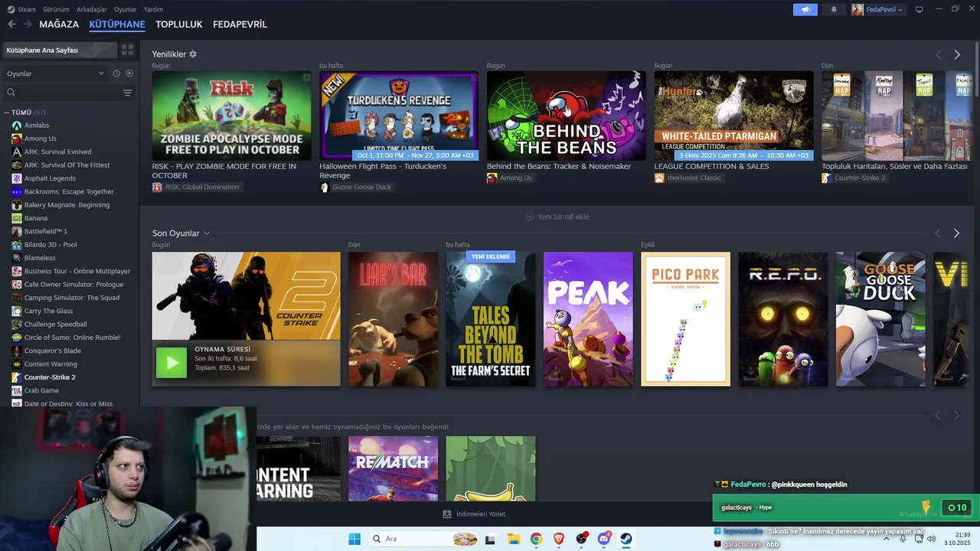Open the Görünüm menu
Viewport: 980px width, 551px height.
[56, 9]
